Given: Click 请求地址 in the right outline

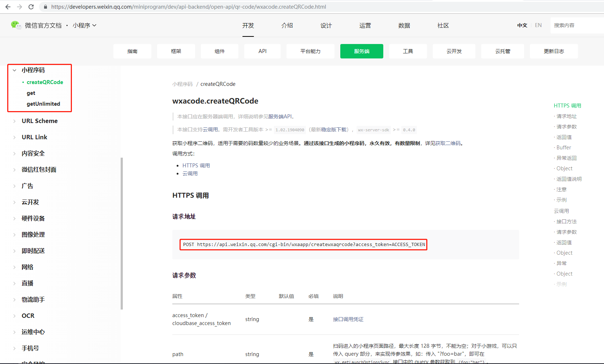Looking at the screenshot, I should point(566,116).
